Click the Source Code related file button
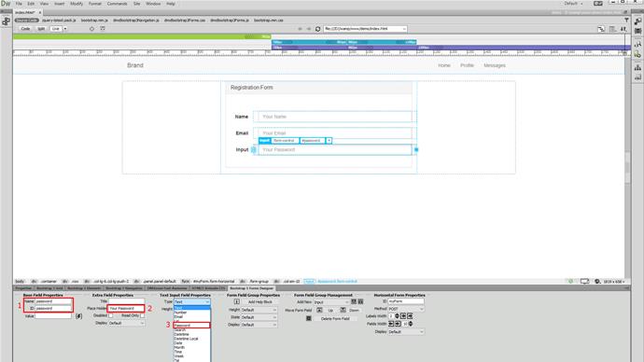Viewport: 644px width, 362px height. [x=27, y=21]
